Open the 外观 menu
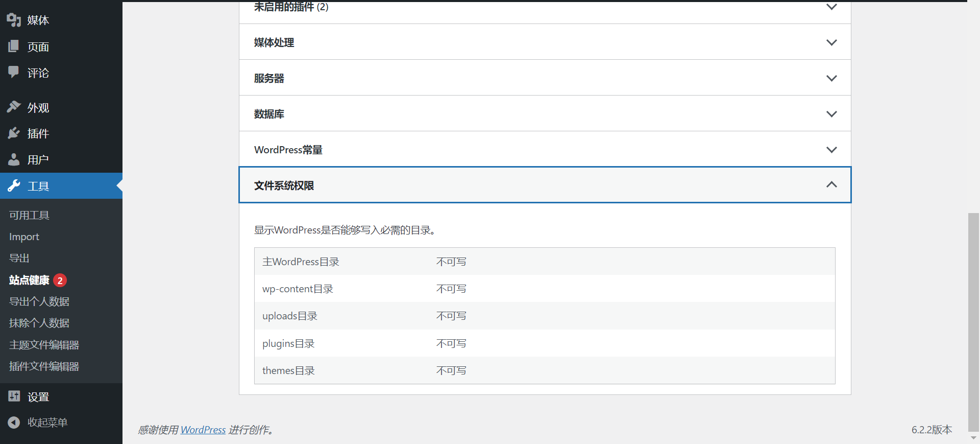The image size is (980, 444). click(61, 107)
